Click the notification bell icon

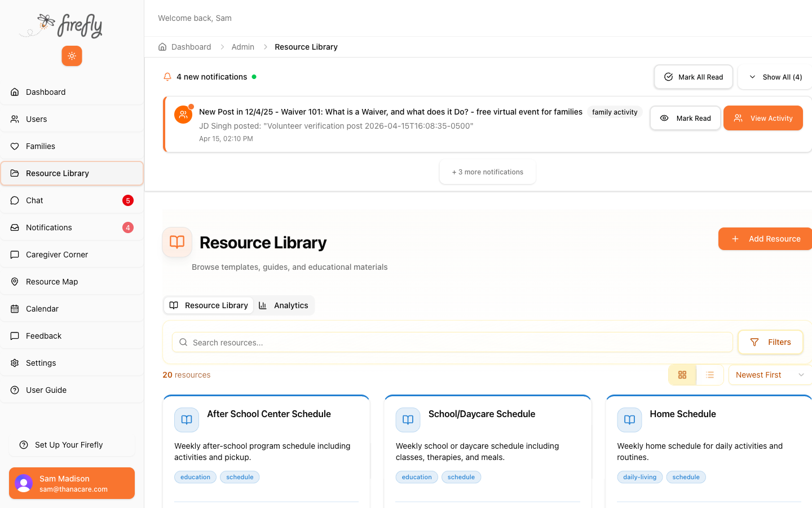click(167, 77)
